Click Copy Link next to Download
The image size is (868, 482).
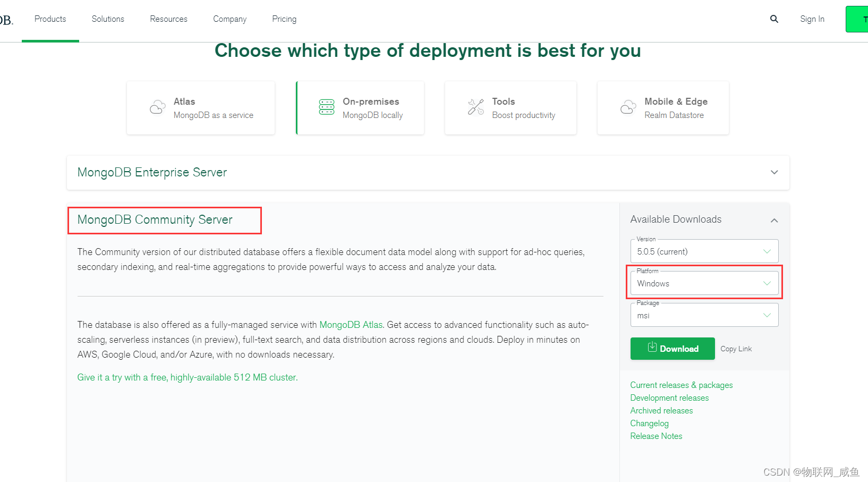pyautogui.click(x=736, y=348)
